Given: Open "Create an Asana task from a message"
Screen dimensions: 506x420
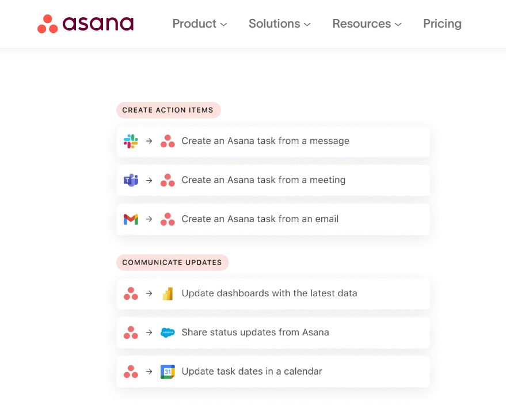Looking at the screenshot, I should pyautogui.click(x=265, y=141).
